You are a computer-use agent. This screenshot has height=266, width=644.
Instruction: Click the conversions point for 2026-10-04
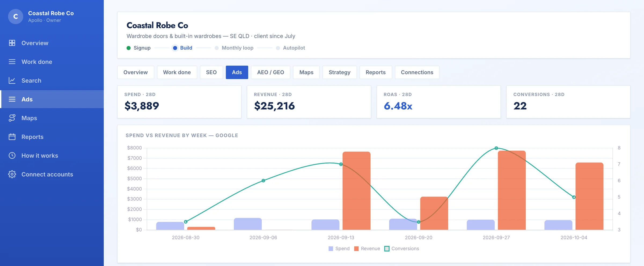574,197
